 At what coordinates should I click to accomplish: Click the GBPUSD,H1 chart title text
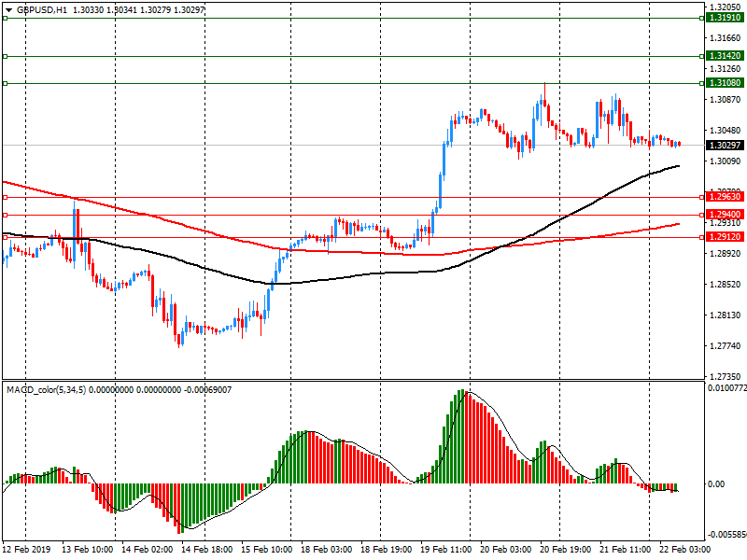(42, 9)
